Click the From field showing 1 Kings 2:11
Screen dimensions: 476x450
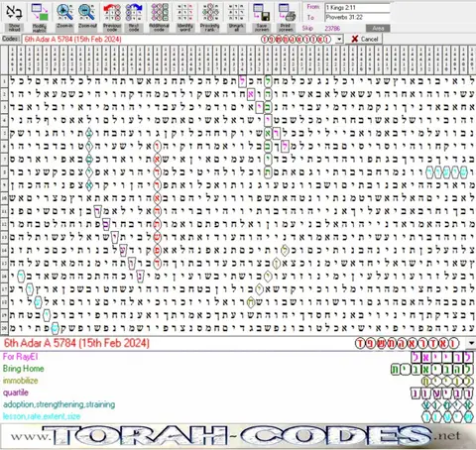[357, 8]
